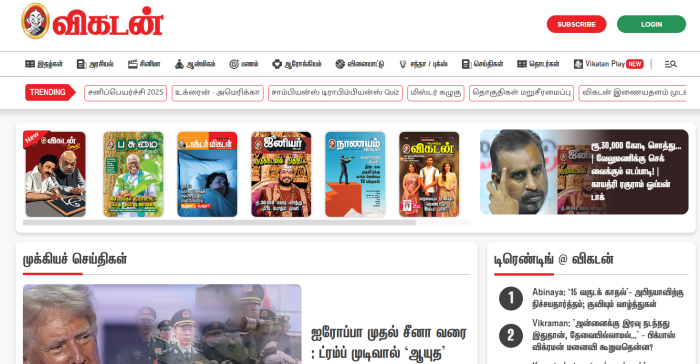Open trending story Abinaya 15 வருடக் காதல்
700x364 pixels.
click(608, 298)
